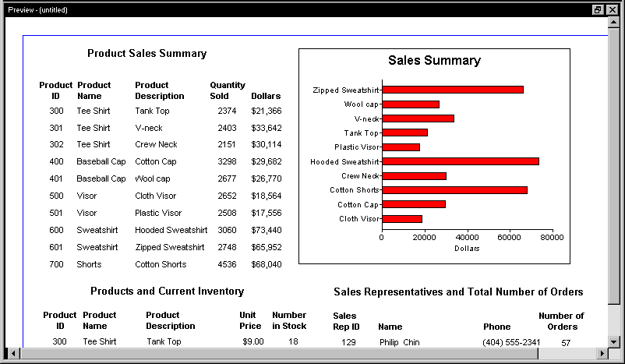Click the Products and Current Inventory heading

[167, 291]
